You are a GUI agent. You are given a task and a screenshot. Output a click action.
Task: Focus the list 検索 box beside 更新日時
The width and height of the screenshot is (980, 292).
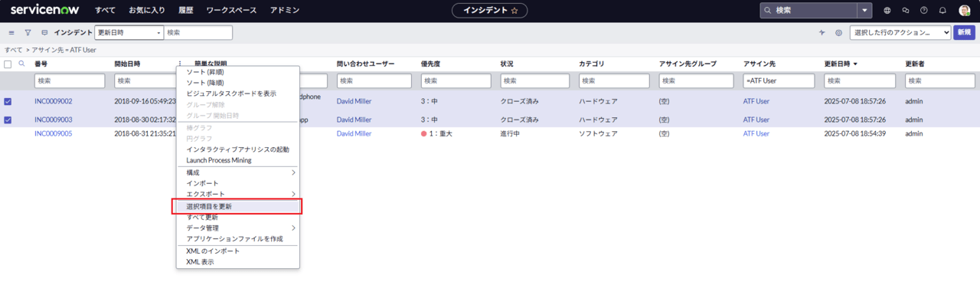198,33
